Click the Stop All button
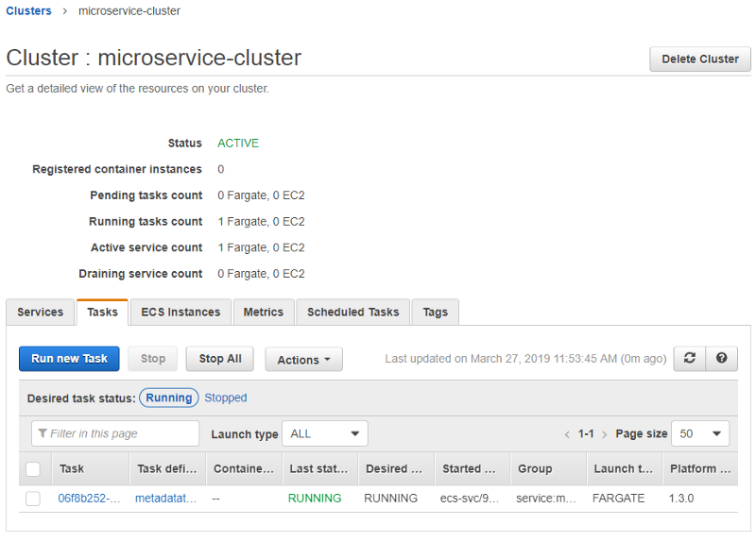The width and height of the screenshot is (756, 542). pos(220,359)
